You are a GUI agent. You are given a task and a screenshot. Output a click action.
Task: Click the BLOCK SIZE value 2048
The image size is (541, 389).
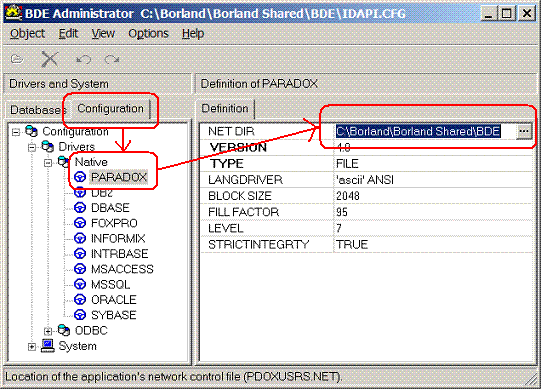point(348,196)
